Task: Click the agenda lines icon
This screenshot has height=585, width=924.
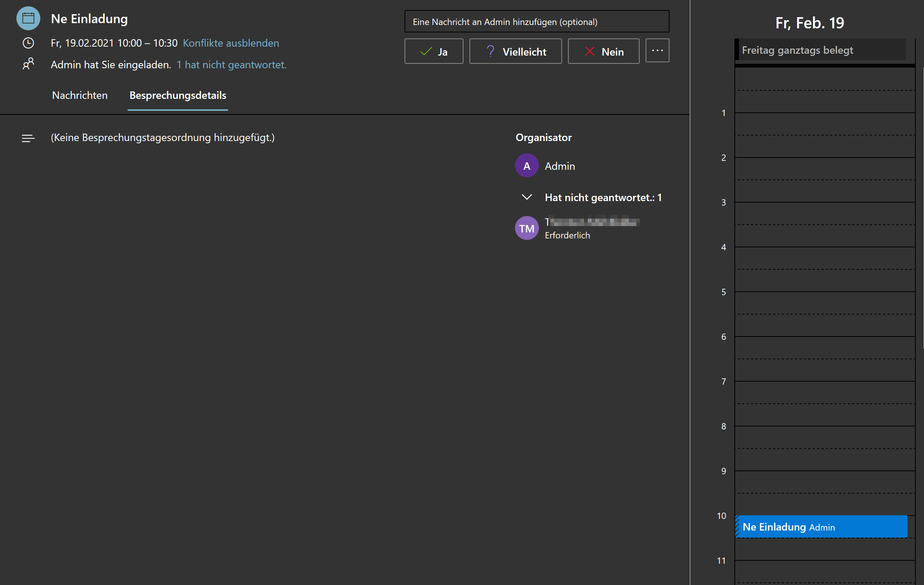Action: (28, 138)
